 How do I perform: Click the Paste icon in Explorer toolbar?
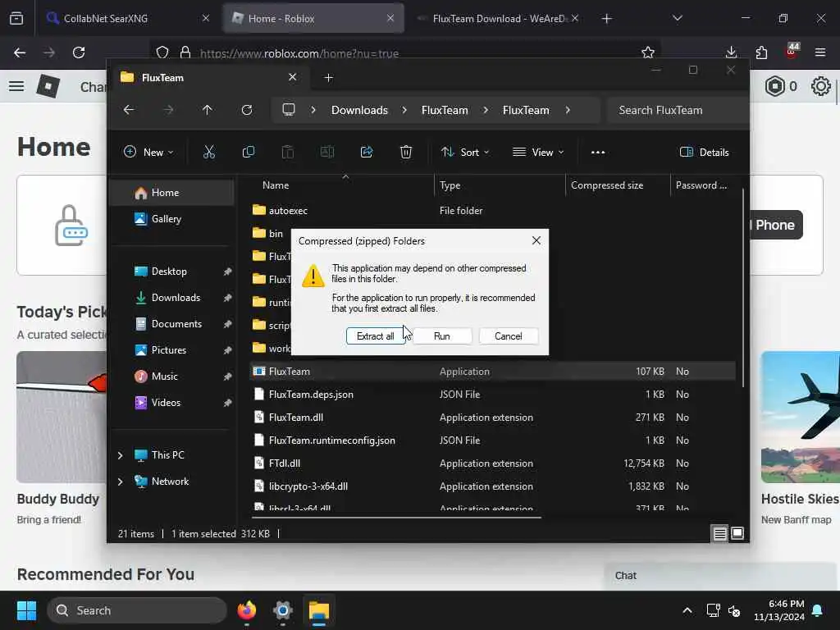[x=288, y=152]
